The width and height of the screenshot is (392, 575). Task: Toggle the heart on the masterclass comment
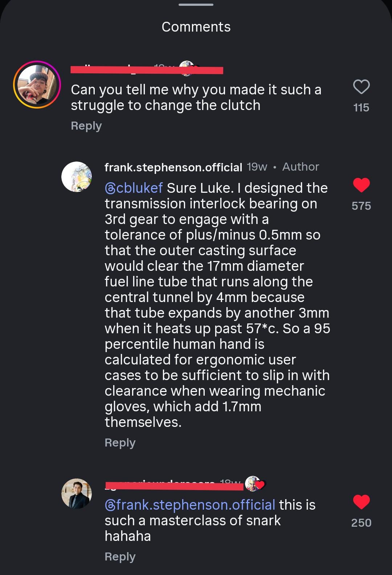coord(361,502)
